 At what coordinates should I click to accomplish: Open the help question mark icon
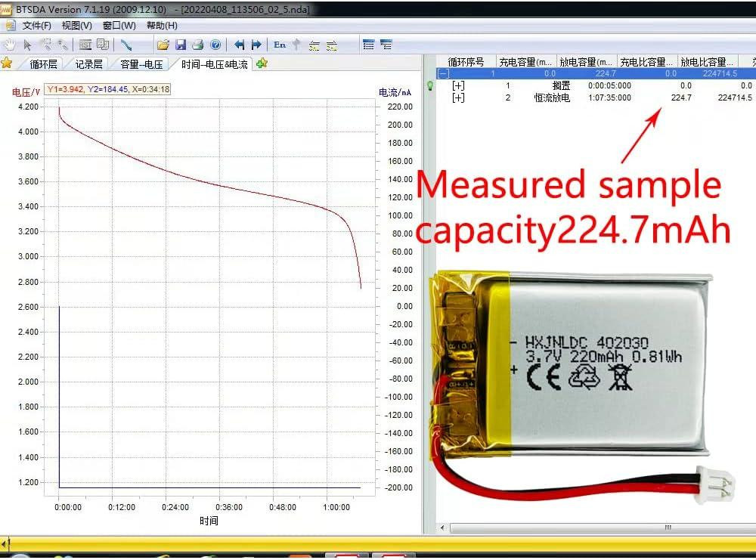click(215, 45)
